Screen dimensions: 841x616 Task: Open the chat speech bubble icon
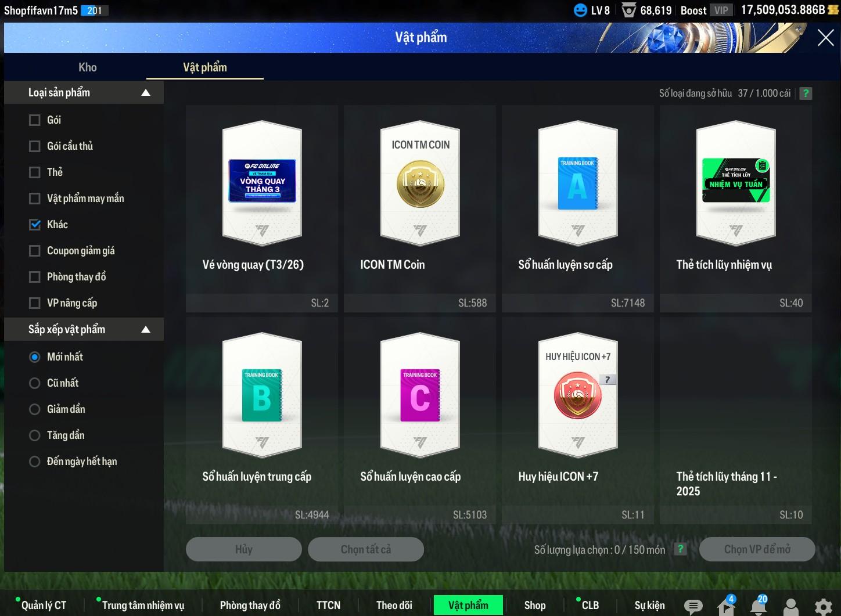(x=692, y=607)
